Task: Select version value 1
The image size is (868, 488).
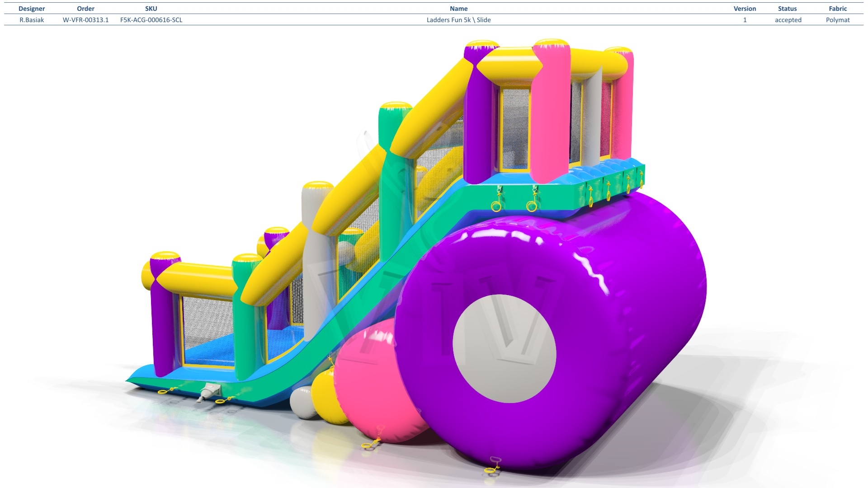Action: point(745,20)
